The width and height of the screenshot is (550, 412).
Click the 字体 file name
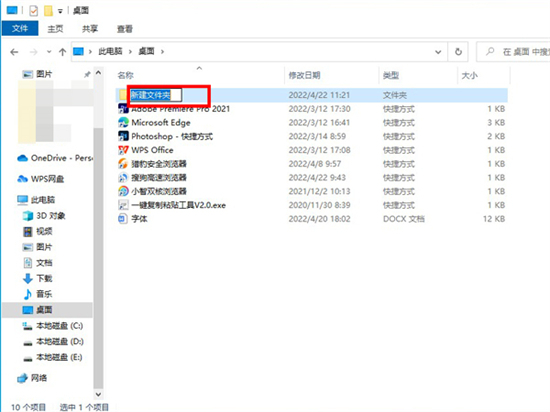(139, 219)
